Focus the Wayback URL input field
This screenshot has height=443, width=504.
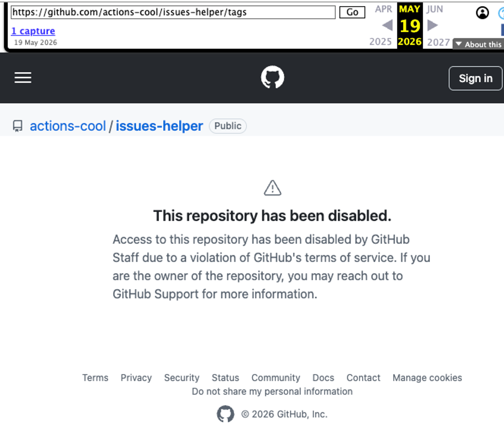[x=173, y=12]
